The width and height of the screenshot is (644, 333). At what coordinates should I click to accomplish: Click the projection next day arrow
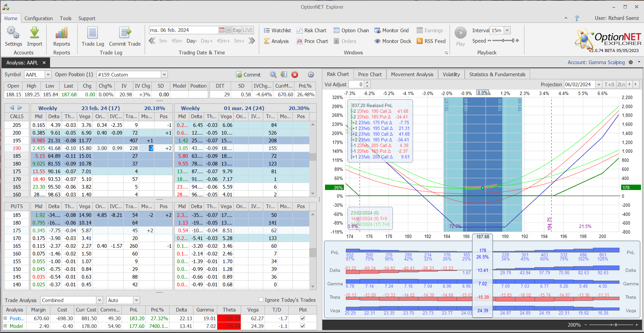point(636,85)
